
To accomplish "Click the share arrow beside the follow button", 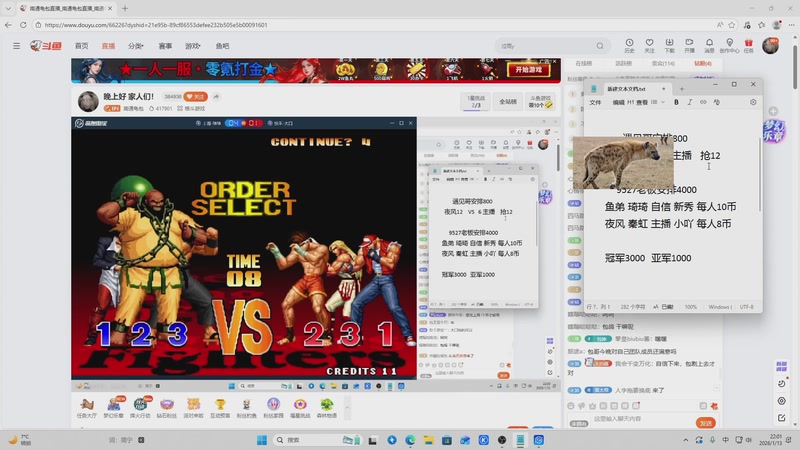I will point(216,96).
